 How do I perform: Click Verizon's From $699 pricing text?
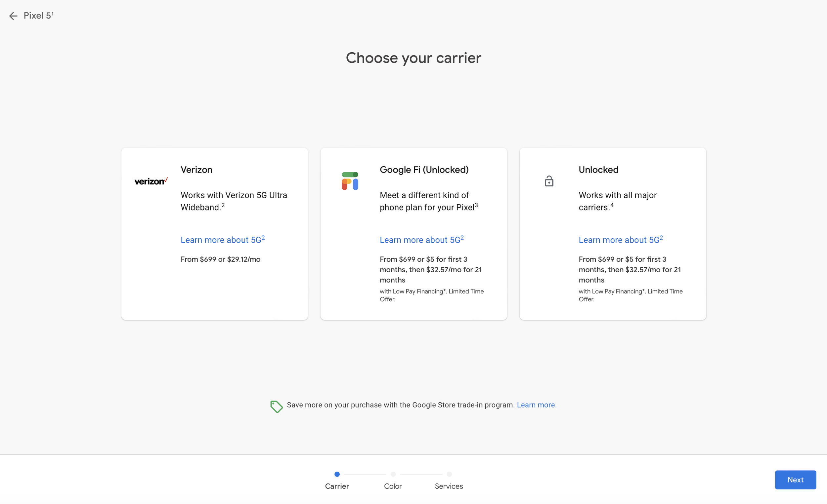tap(220, 259)
